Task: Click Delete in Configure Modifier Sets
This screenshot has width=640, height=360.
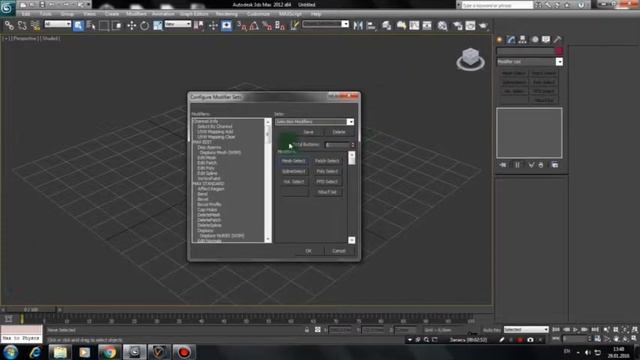Action: (339, 132)
